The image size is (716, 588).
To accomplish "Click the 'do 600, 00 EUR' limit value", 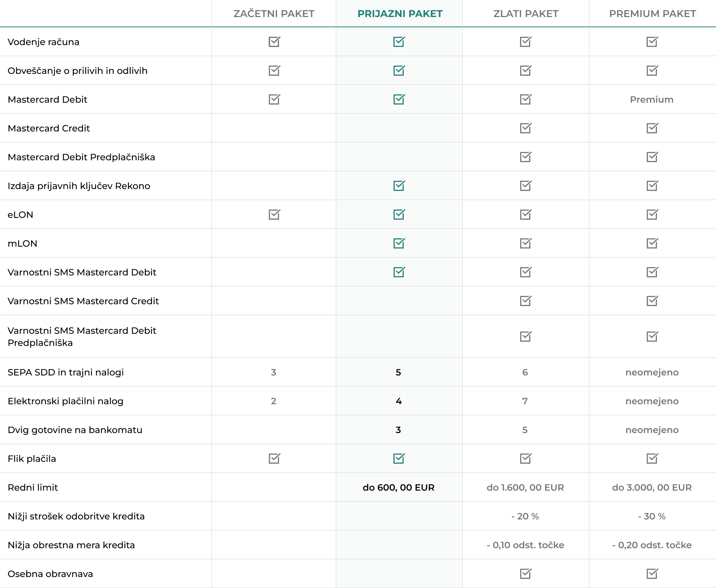I will coord(398,487).
